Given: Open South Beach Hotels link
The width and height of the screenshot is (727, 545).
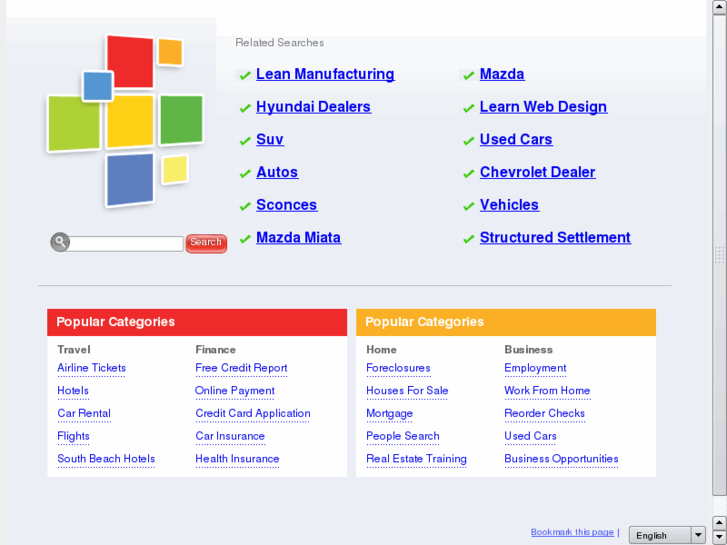Looking at the screenshot, I should (x=106, y=459).
